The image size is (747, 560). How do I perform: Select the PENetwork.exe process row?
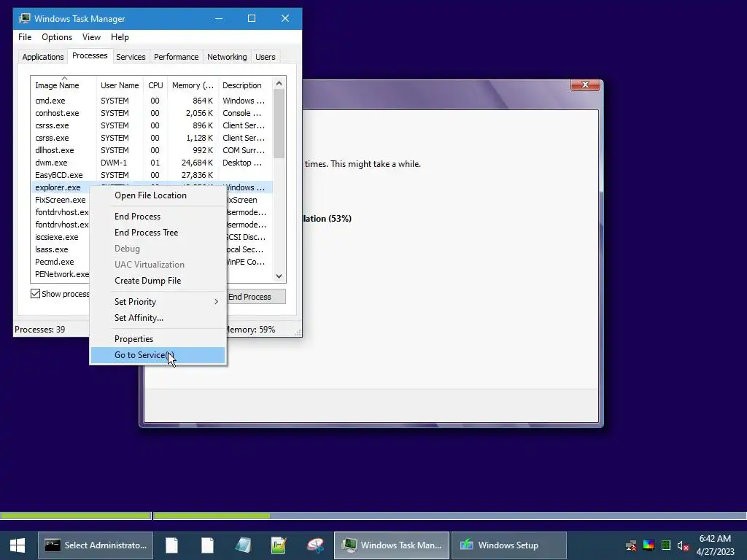coord(61,274)
